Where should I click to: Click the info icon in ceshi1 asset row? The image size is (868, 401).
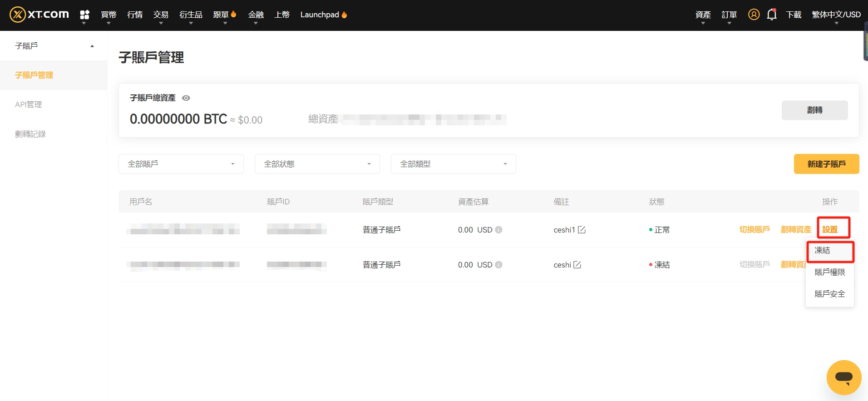tap(498, 230)
